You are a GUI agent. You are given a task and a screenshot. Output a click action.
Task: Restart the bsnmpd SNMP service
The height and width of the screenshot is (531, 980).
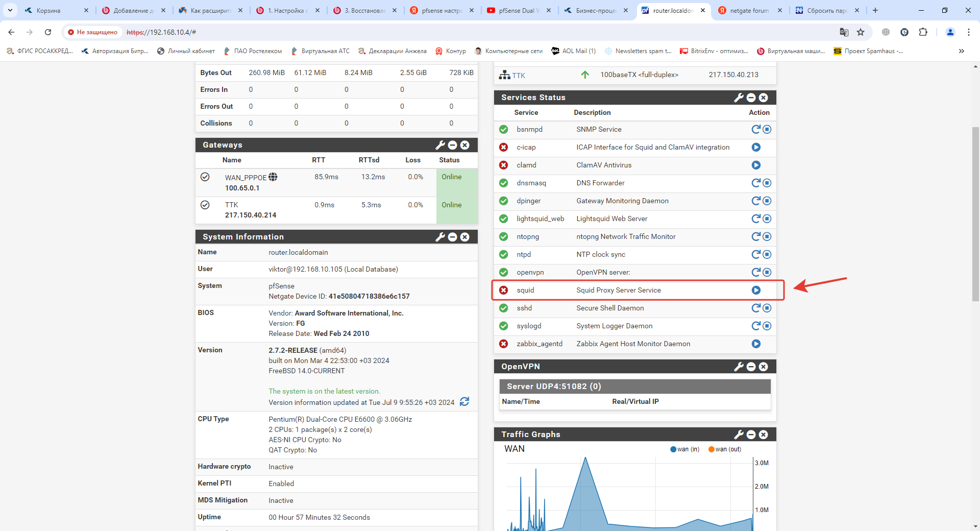756,129
